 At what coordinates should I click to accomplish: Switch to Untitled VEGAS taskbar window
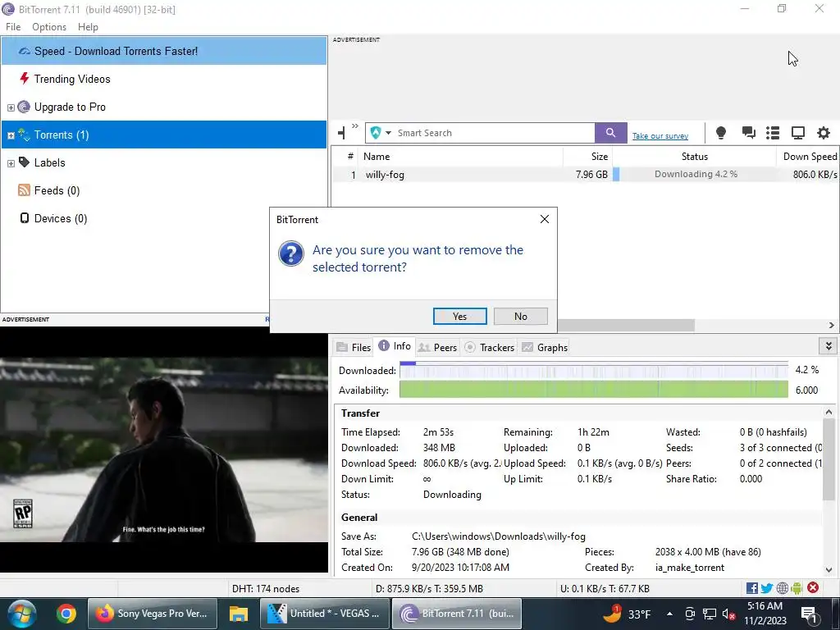pyautogui.click(x=325, y=614)
